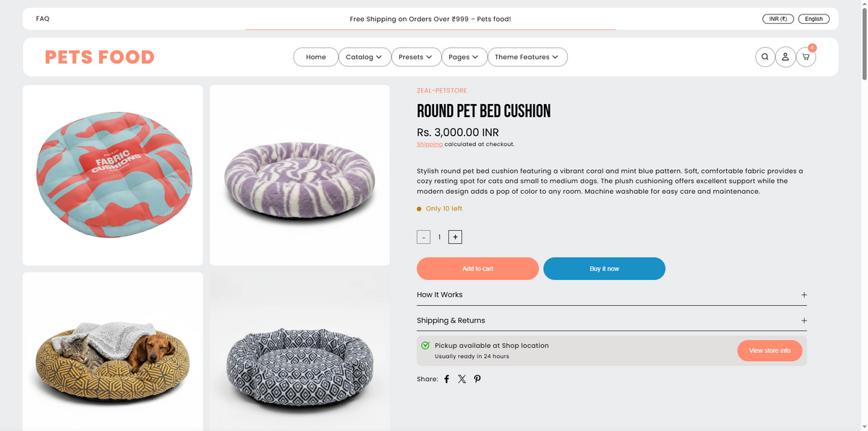Share product on Pinterest

477,379
